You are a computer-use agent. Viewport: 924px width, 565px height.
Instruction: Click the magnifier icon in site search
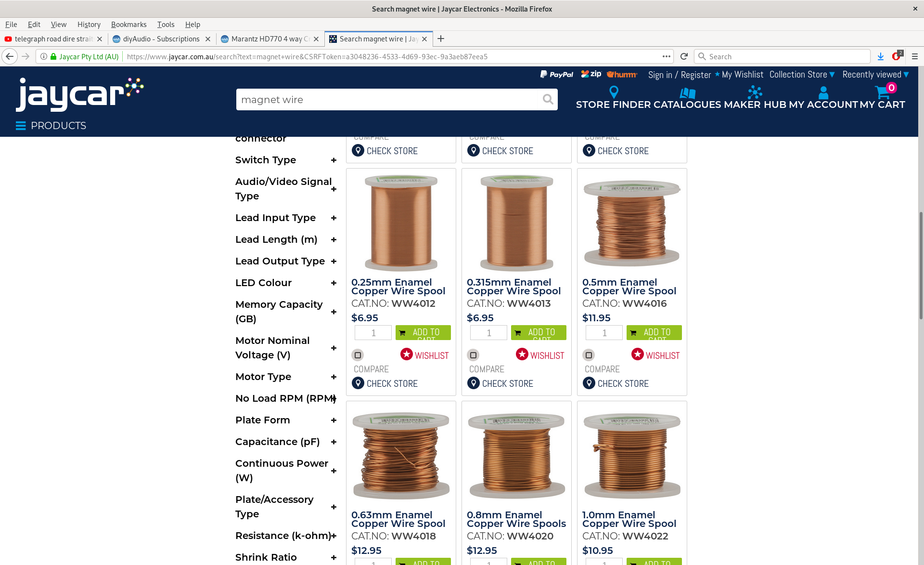pyautogui.click(x=548, y=99)
